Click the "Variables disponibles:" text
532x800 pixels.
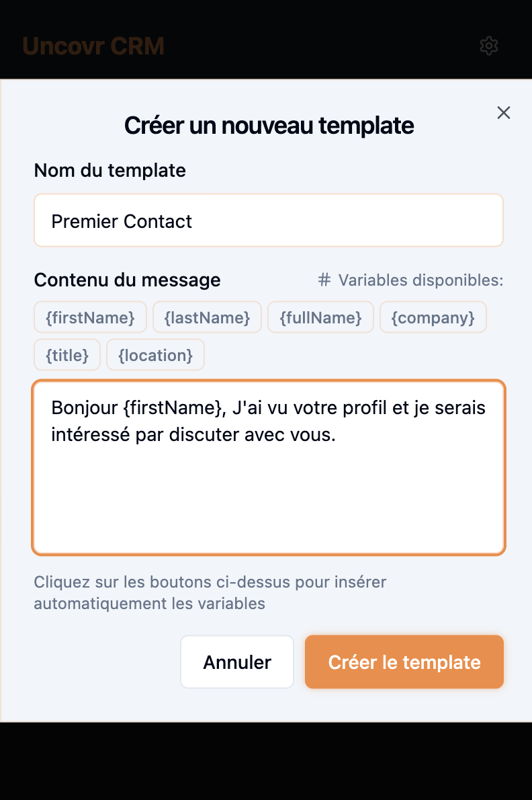420,280
